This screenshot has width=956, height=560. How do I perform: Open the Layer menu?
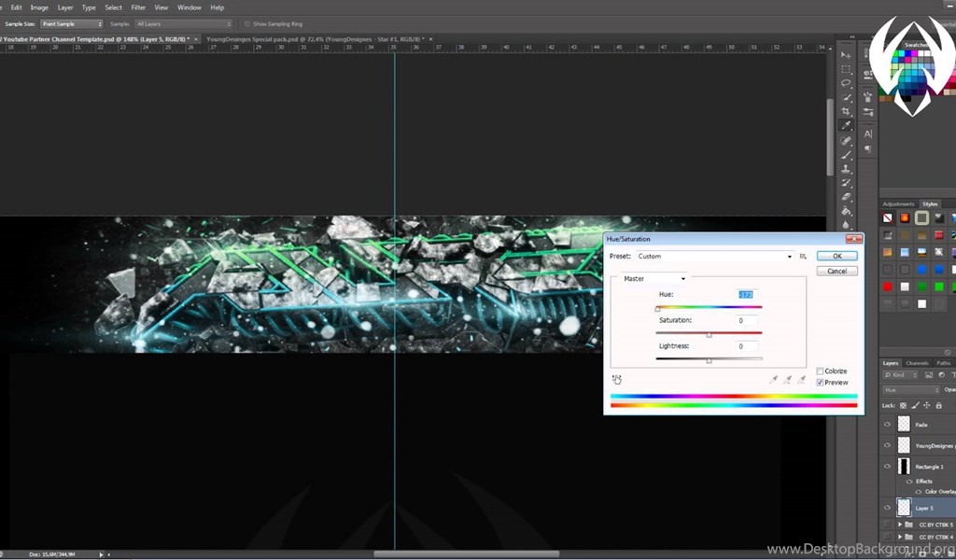click(x=65, y=7)
